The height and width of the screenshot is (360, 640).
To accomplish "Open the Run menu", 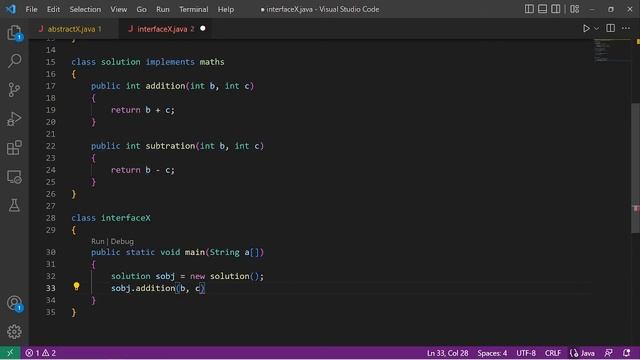I will click(x=162, y=9).
